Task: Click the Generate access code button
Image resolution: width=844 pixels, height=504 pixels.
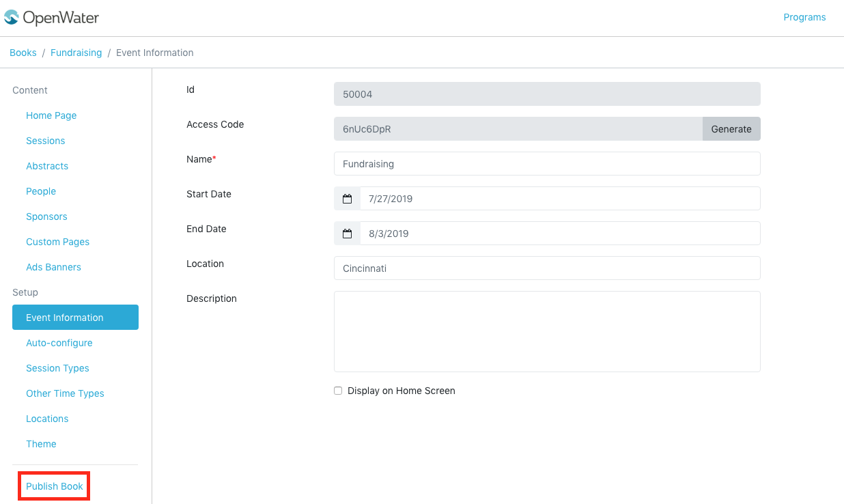Action: tap(731, 129)
